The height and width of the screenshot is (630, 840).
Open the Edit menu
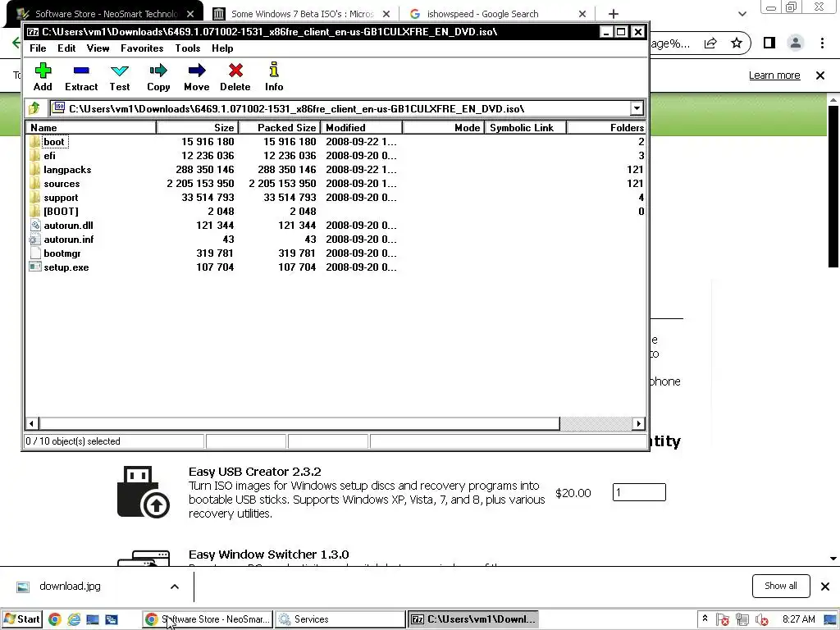[66, 48]
